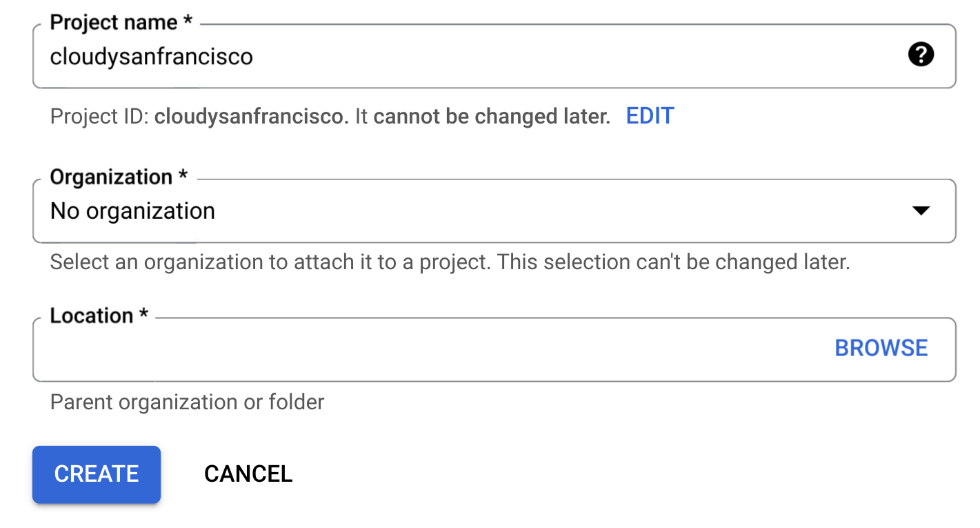Click EDIT to change the Project ID

(649, 116)
